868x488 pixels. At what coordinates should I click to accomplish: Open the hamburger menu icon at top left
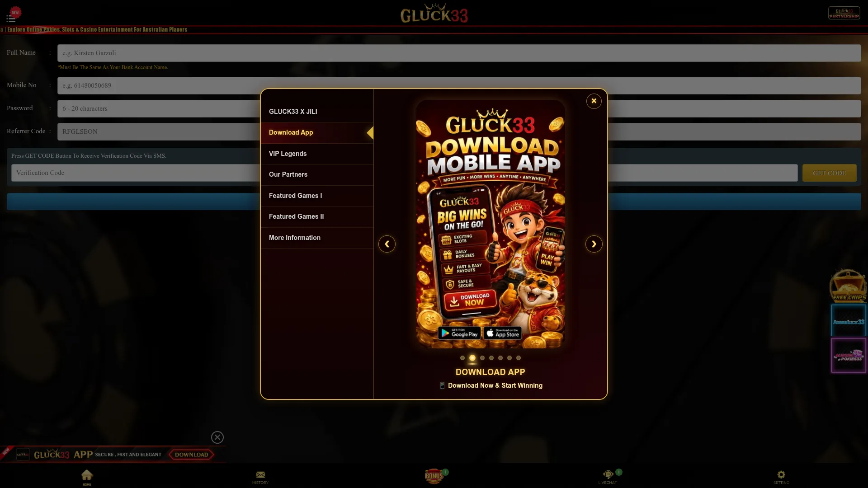(x=11, y=19)
